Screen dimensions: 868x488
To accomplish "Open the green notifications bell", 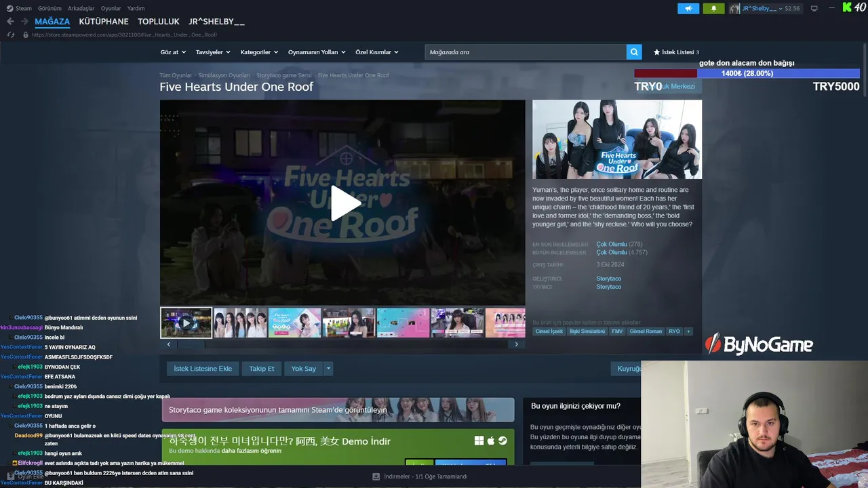I will pyautogui.click(x=713, y=8).
